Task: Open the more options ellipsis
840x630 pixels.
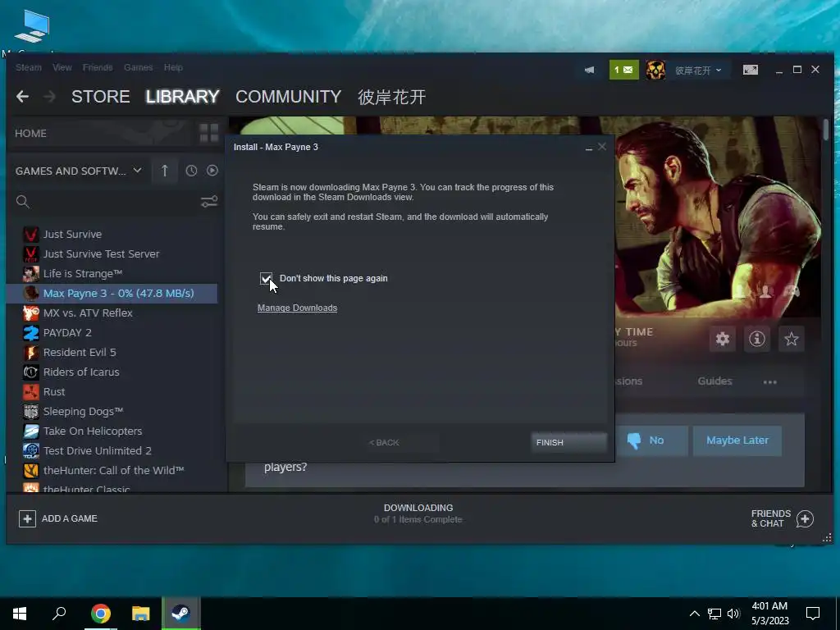Action: (x=769, y=382)
